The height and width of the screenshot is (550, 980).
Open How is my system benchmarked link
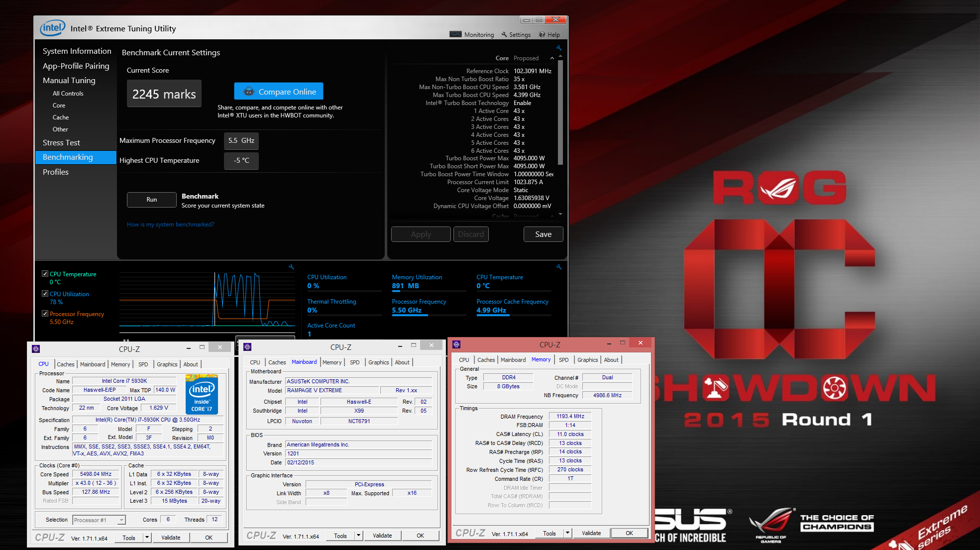coord(170,224)
